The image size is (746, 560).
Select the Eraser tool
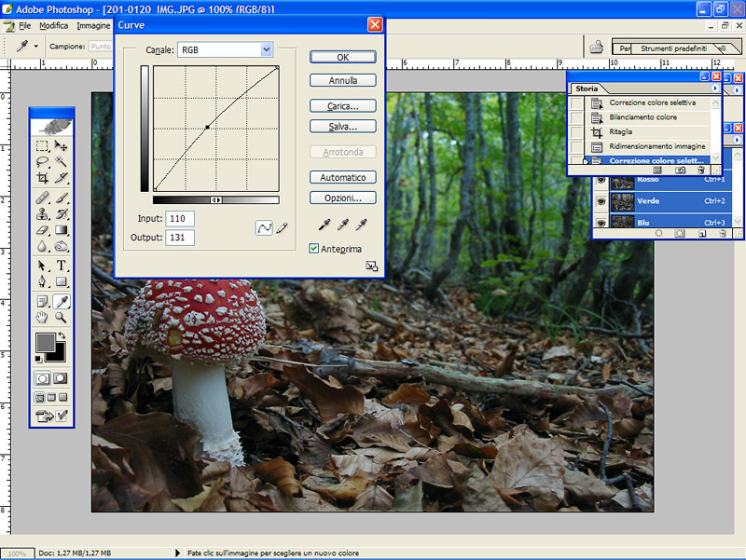(x=42, y=230)
